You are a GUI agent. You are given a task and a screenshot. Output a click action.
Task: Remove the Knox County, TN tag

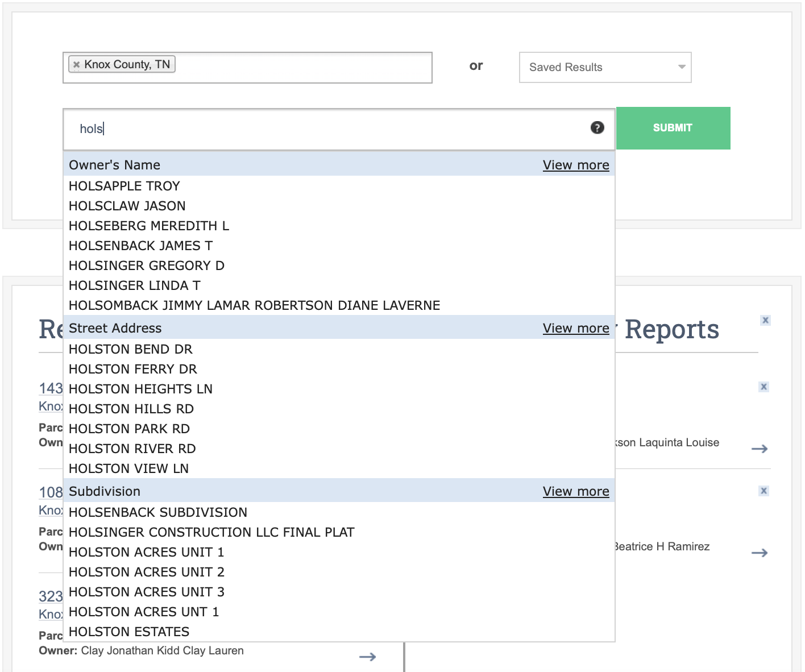click(x=76, y=65)
